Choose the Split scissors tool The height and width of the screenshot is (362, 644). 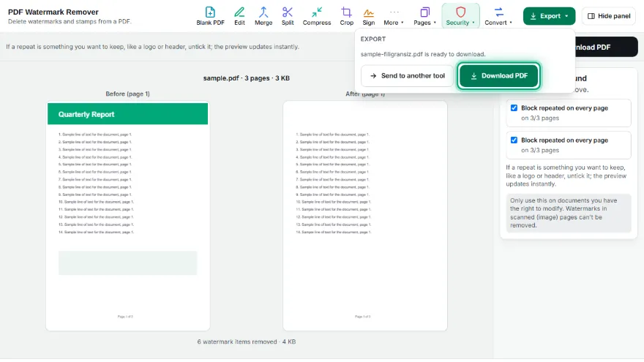[288, 16]
